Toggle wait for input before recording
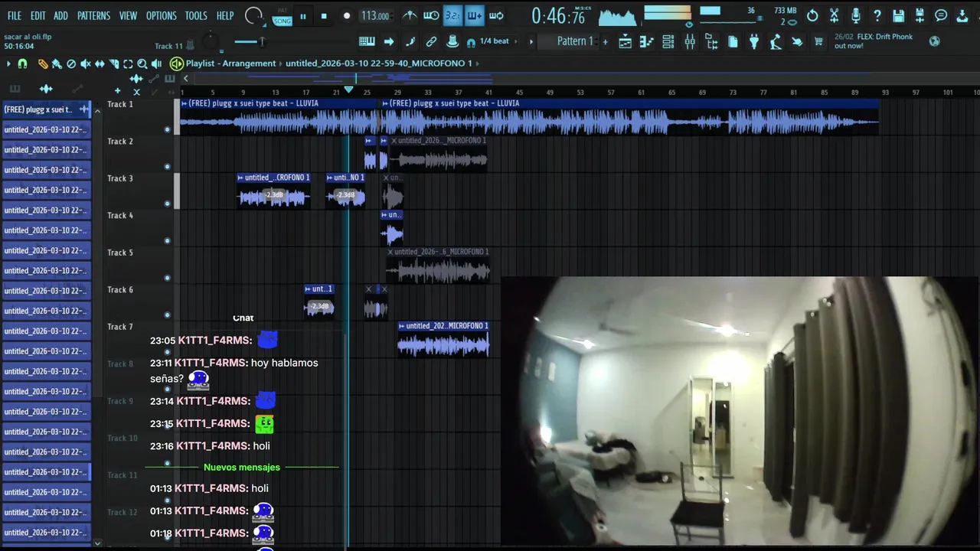 pos(431,15)
